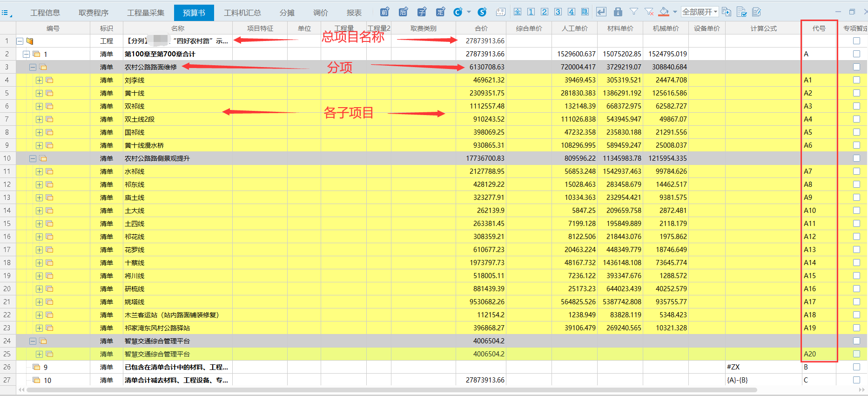Viewport: 868px width, 396px height.
Task: Collapse the 农村公路路侧景观提升 group
Action: (x=33, y=158)
